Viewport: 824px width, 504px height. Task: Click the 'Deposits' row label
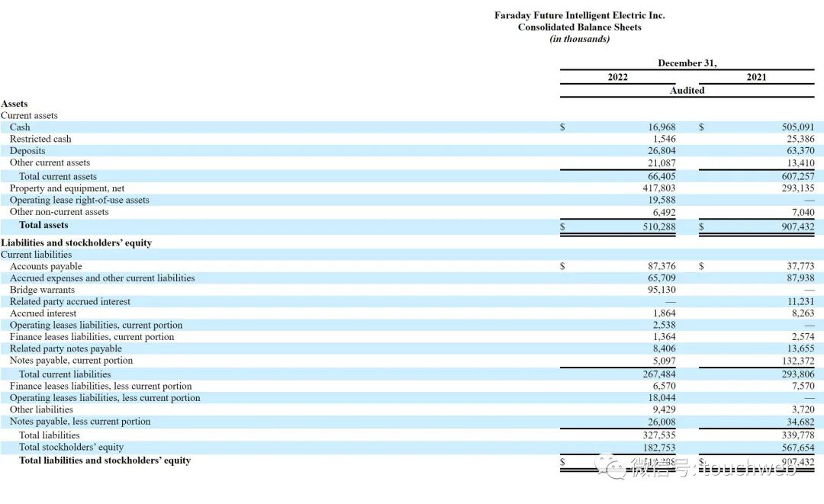(x=27, y=151)
